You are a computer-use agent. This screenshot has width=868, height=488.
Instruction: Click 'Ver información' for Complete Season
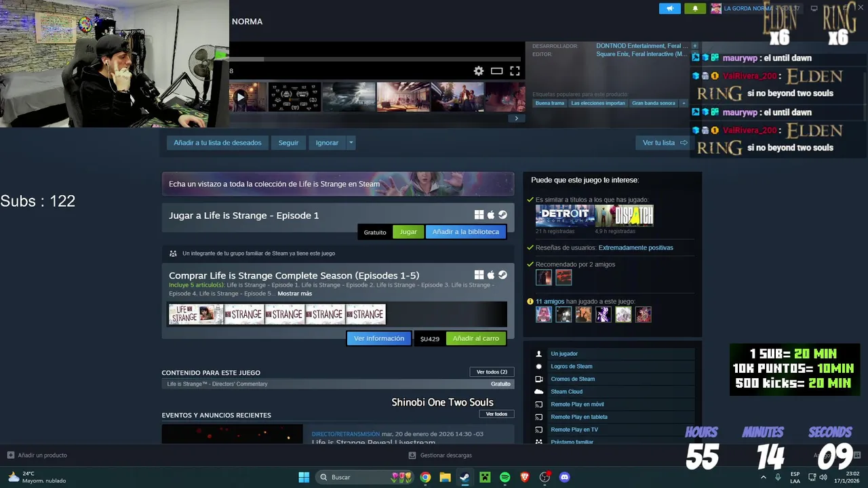[379, 338]
